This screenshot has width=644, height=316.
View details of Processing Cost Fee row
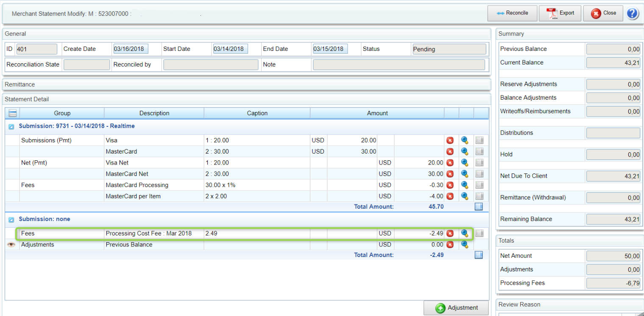pos(465,233)
